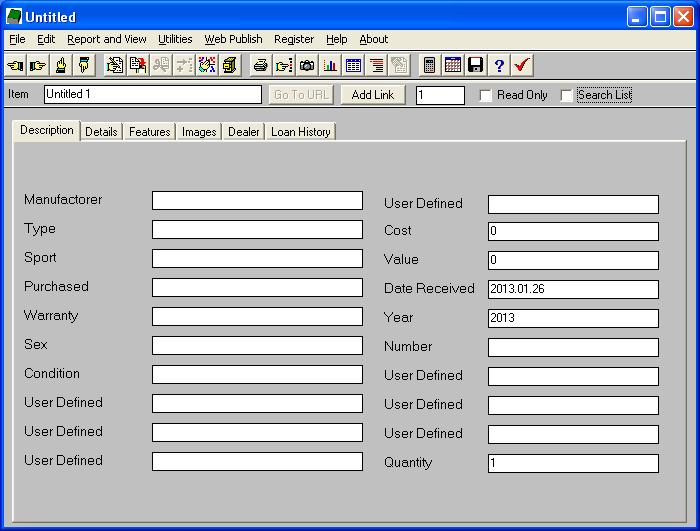Open the Report and View menu
700x531 pixels.
(107, 39)
